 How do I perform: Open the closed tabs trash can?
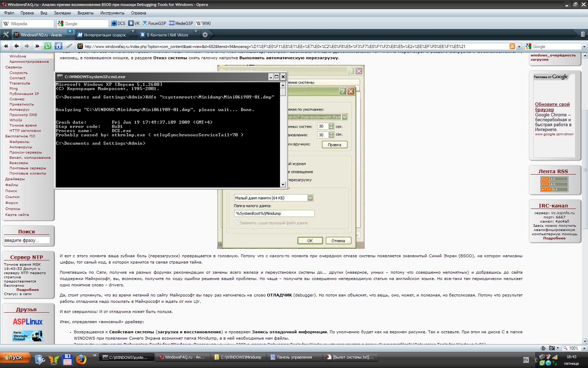(583, 34)
